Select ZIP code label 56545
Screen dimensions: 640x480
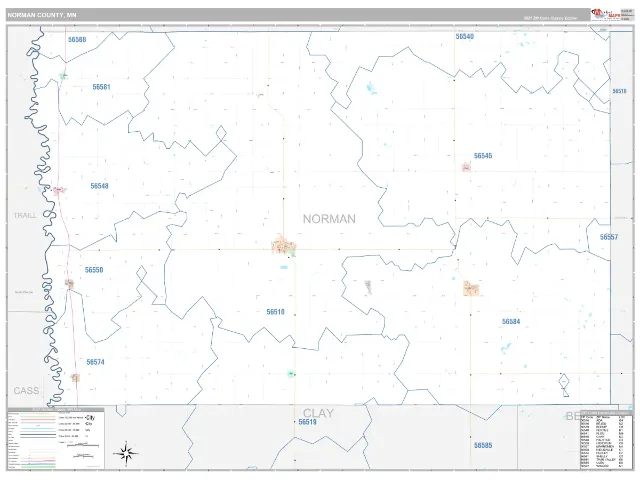tap(483, 156)
